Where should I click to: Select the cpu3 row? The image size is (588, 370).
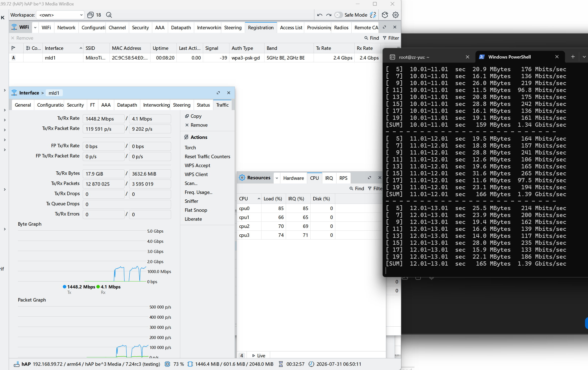point(309,235)
